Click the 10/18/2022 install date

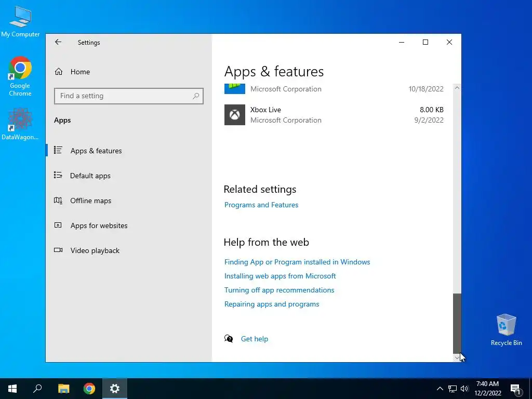pyautogui.click(x=426, y=89)
